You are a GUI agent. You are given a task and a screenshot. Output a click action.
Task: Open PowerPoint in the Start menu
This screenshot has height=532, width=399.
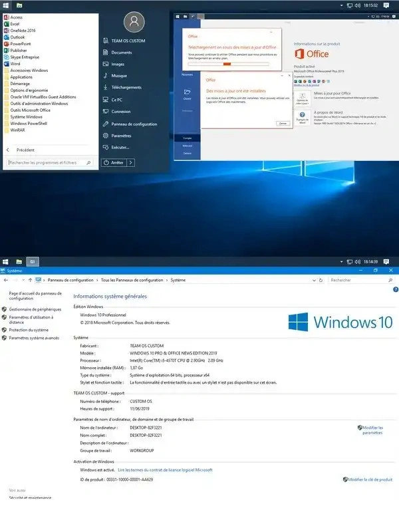(x=21, y=43)
